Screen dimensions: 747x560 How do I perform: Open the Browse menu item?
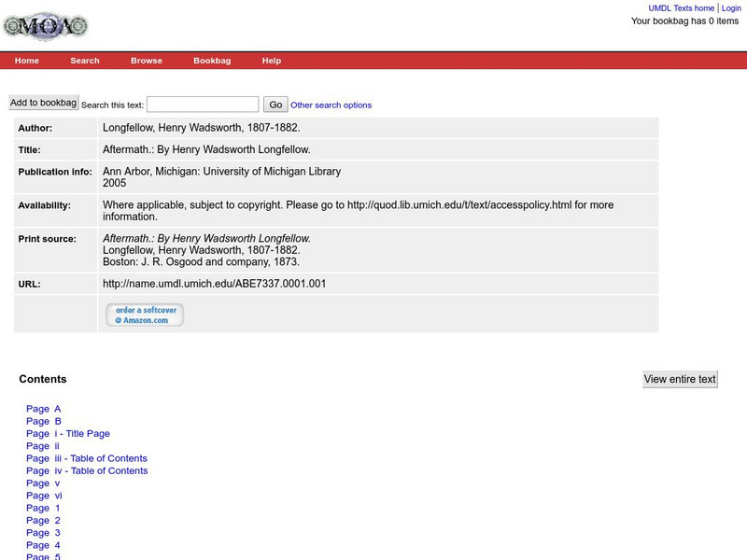[147, 61]
